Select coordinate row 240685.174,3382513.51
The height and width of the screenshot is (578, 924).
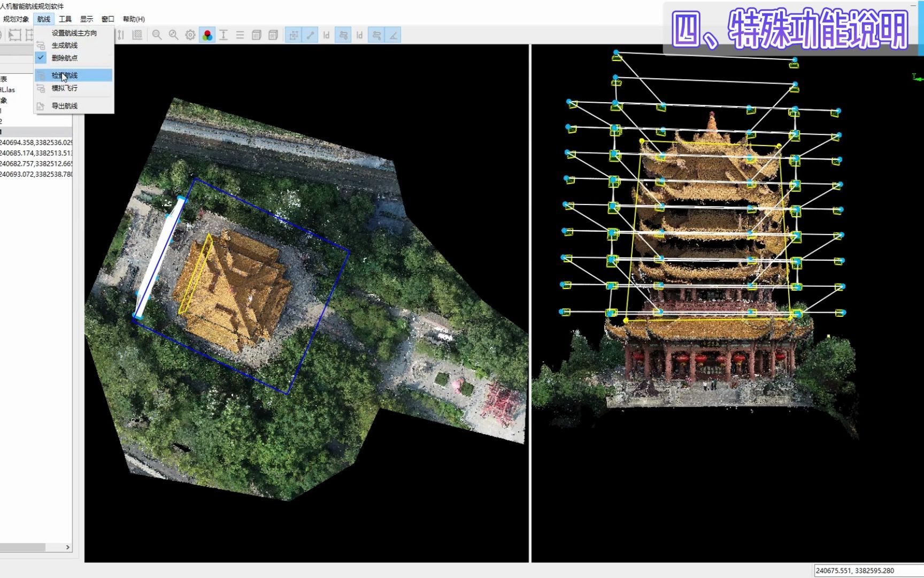[x=36, y=153]
